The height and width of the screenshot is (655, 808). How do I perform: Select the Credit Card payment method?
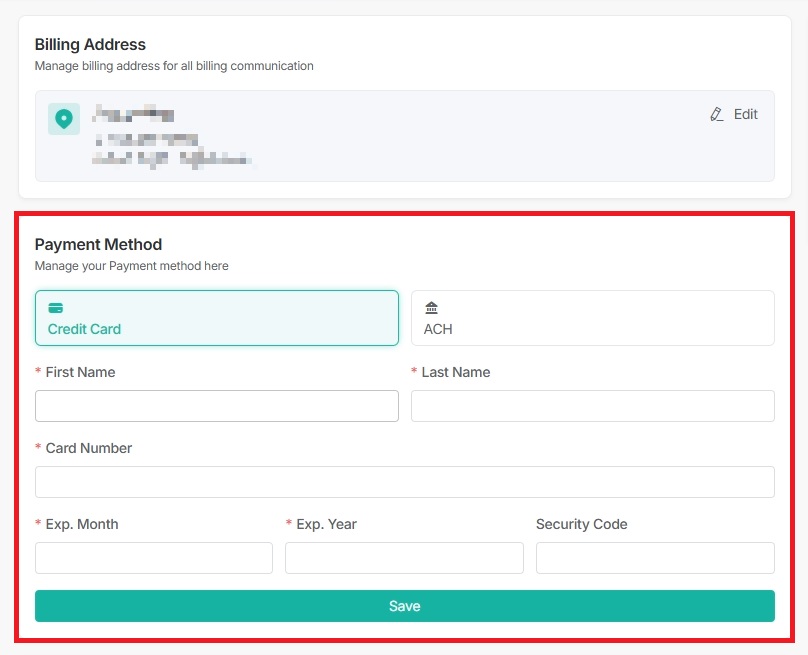click(217, 316)
